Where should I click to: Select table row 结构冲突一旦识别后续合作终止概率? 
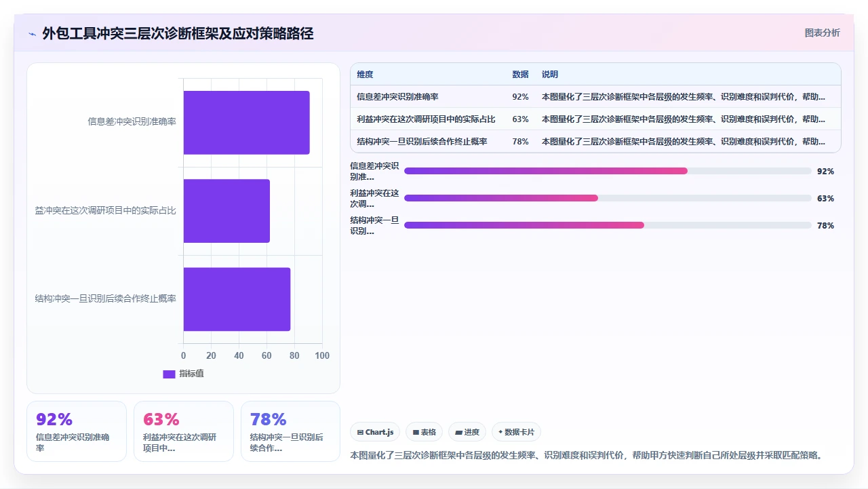[595, 142]
